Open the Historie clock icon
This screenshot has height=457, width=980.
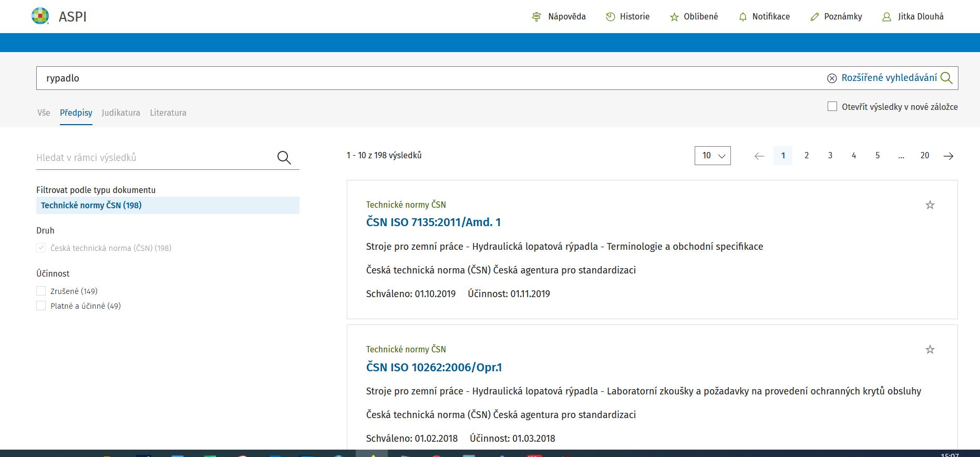click(610, 17)
